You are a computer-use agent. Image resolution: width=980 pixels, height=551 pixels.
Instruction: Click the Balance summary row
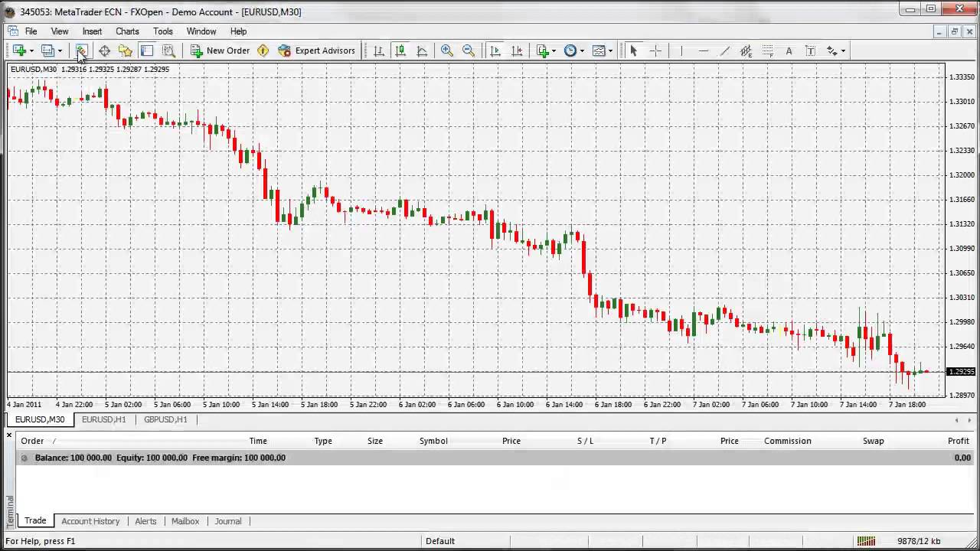click(495, 458)
